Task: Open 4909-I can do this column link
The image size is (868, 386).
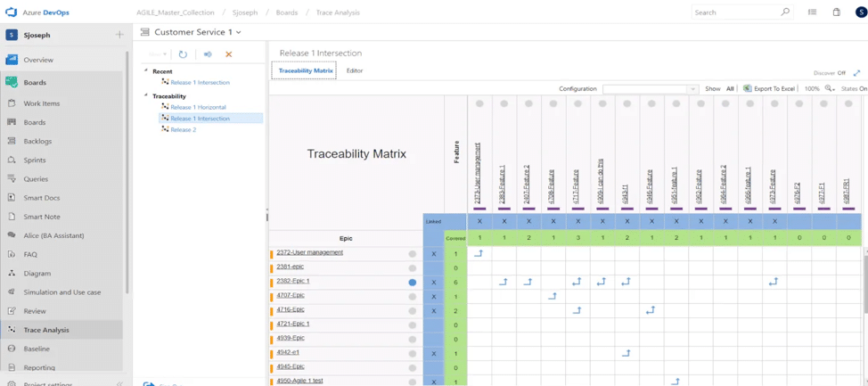Action: 602,182
